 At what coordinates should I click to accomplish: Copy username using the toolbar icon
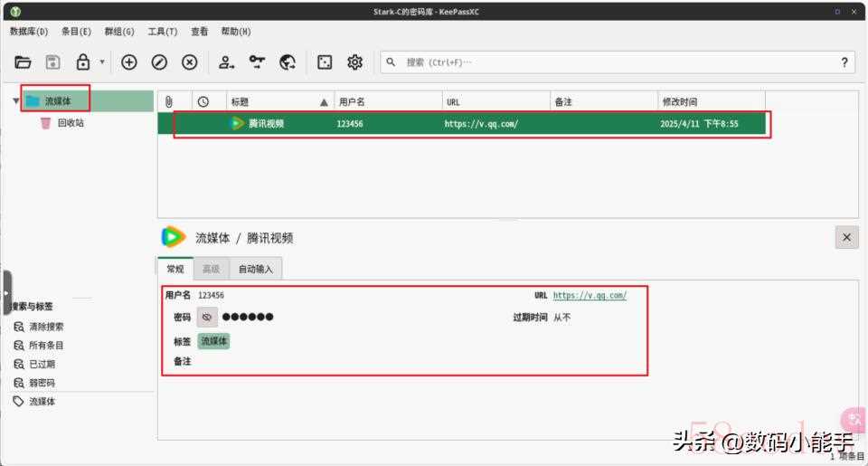click(227, 62)
